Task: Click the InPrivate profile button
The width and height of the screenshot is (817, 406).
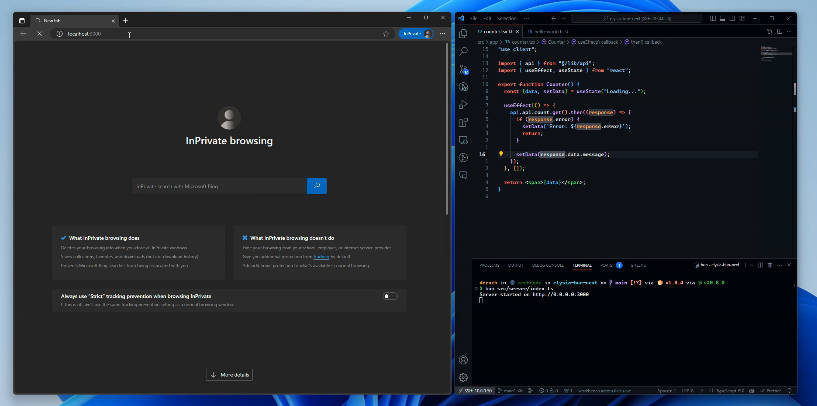Action: coord(416,34)
